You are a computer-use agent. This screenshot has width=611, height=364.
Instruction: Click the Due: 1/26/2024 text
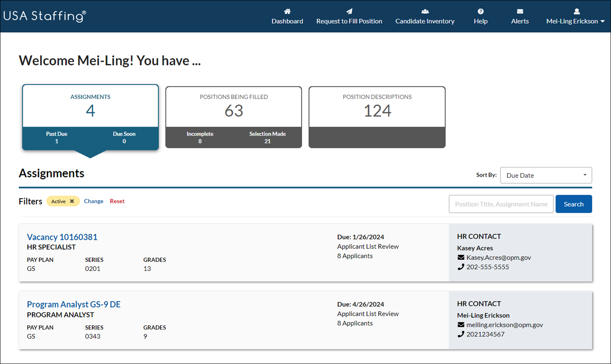[361, 237]
